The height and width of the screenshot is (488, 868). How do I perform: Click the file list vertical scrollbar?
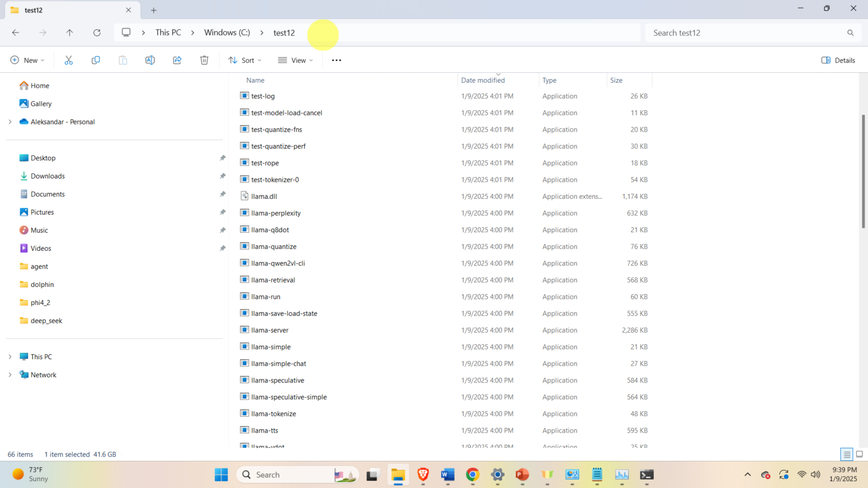pos(863,172)
